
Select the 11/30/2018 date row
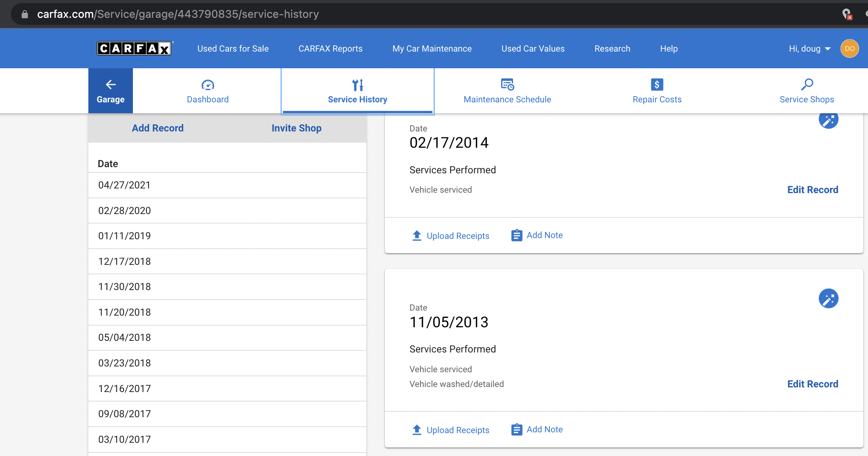(x=227, y=287)
